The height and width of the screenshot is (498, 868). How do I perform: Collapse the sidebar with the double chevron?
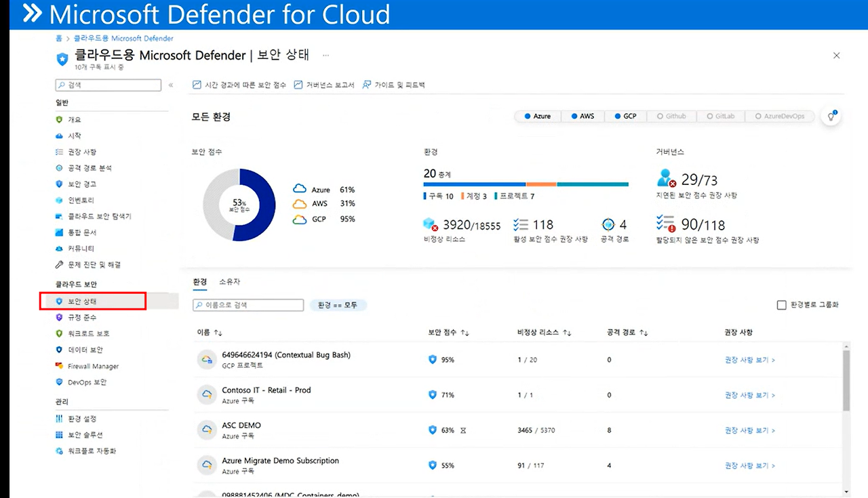[171, 85]
